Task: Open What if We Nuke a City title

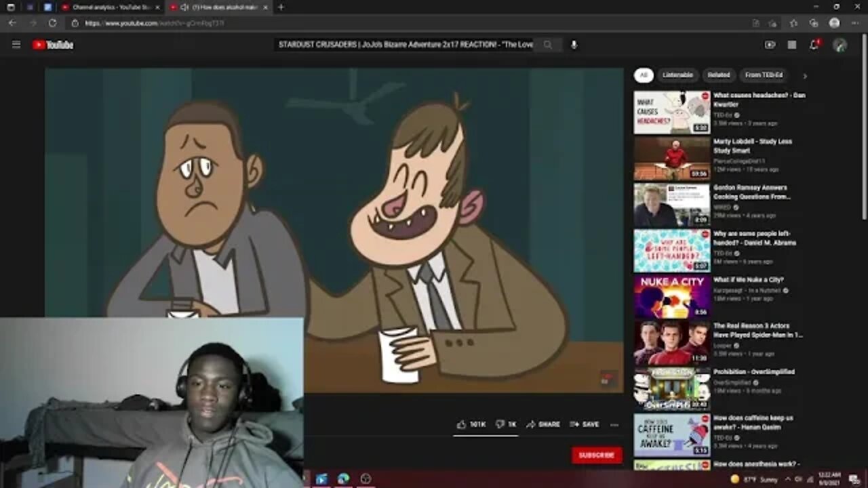Action: pos(749,279)
